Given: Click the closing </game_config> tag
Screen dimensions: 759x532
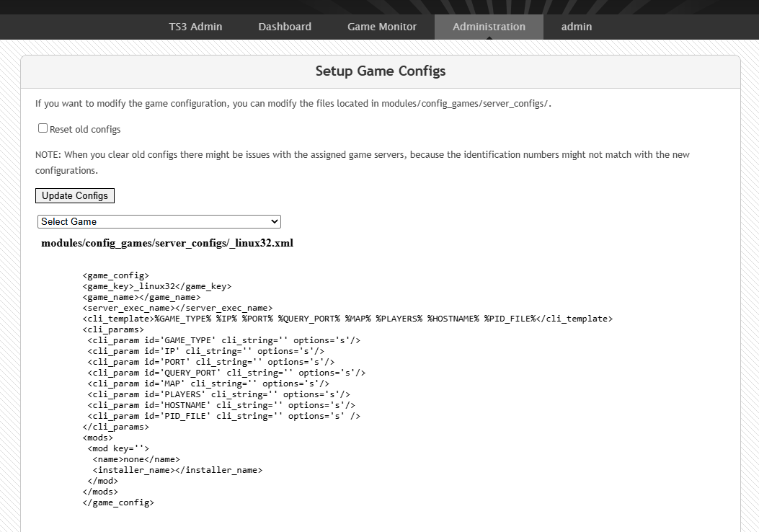Looking at the screenshot, I should 118,502.
